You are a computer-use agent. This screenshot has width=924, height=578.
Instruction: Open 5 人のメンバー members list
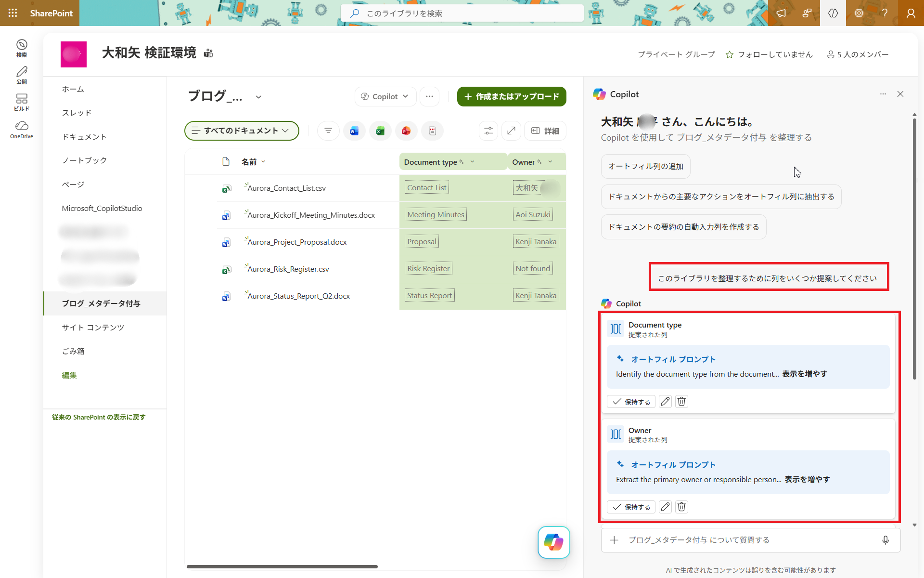pos(858,54)
